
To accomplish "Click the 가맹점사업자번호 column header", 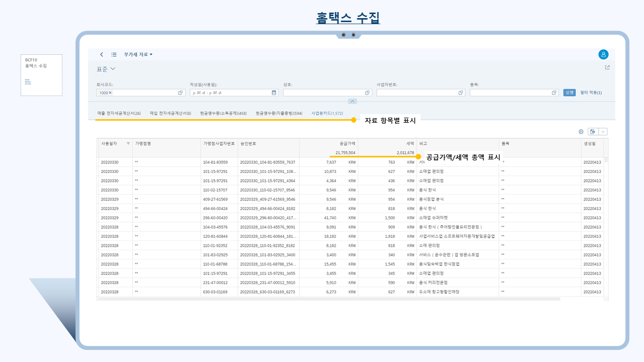I will (219, 143).
